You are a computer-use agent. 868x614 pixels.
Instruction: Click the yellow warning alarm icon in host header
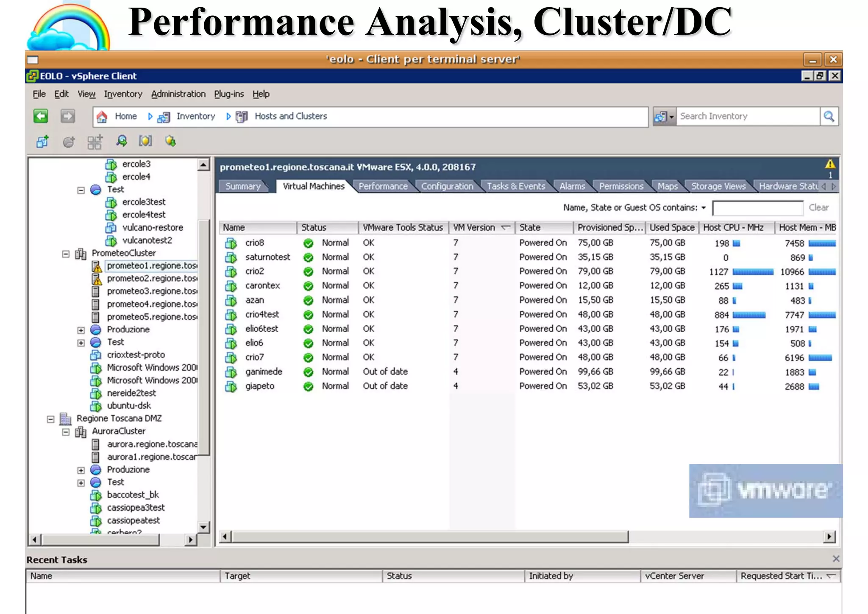click(830, 164)
